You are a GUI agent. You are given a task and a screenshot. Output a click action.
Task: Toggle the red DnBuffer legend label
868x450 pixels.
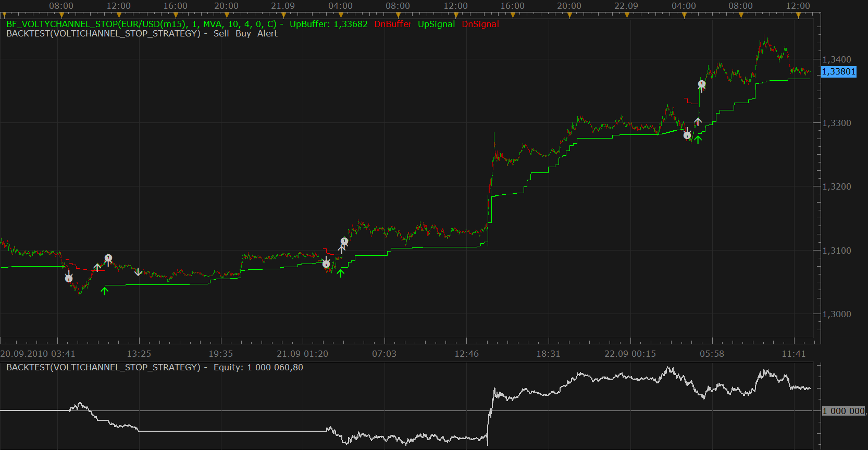[x=393, y=24]
